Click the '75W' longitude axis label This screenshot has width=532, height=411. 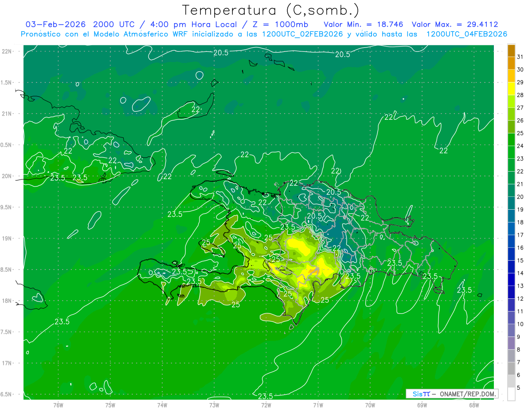(110, 405)
